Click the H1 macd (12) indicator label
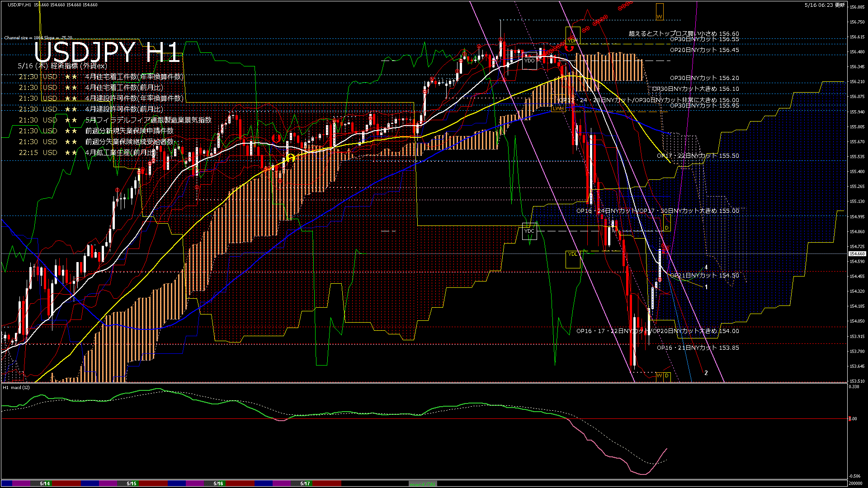This screenshot has height=488, width=868. click(16, 387)
